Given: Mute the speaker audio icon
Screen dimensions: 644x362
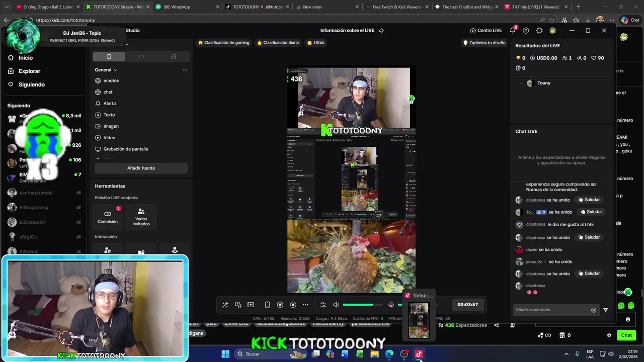Looking at the screenshot, I should tap(336, 305).
